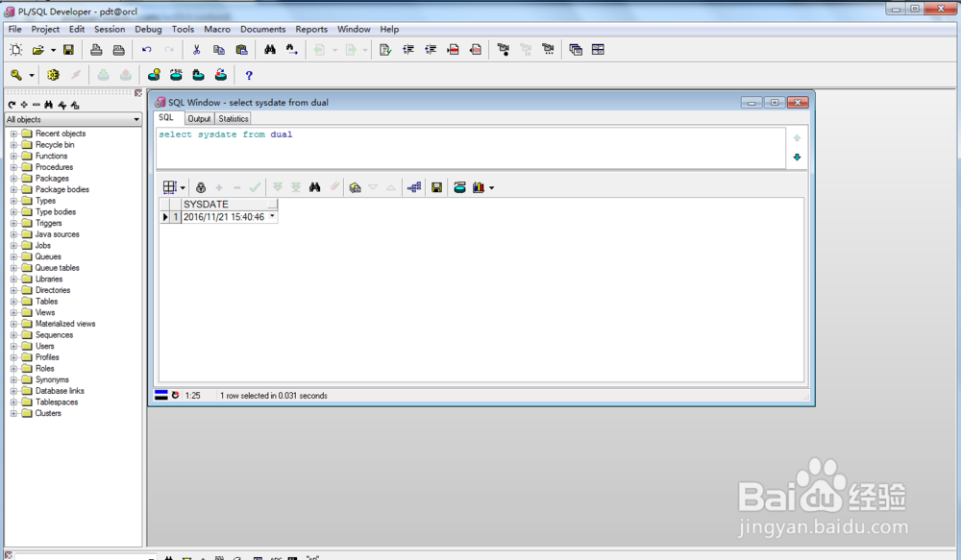This screenshot has height=560, width=961.
Task: Export results using the grid save icon
Action: [437, 187]
